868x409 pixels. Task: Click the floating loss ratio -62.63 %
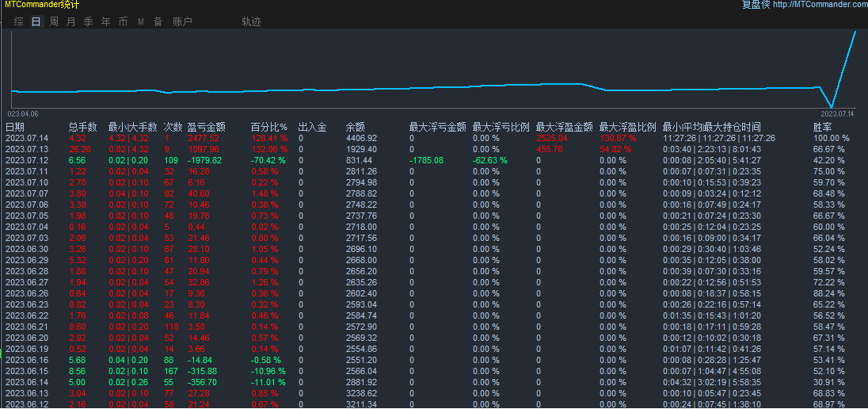(490, 160)
